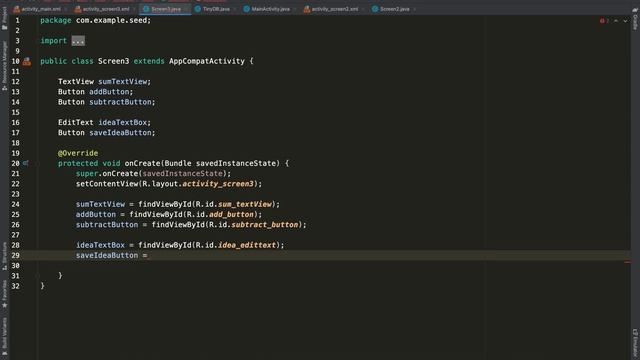
Task: Open the Structure tool window
Action: click(4, 256)
